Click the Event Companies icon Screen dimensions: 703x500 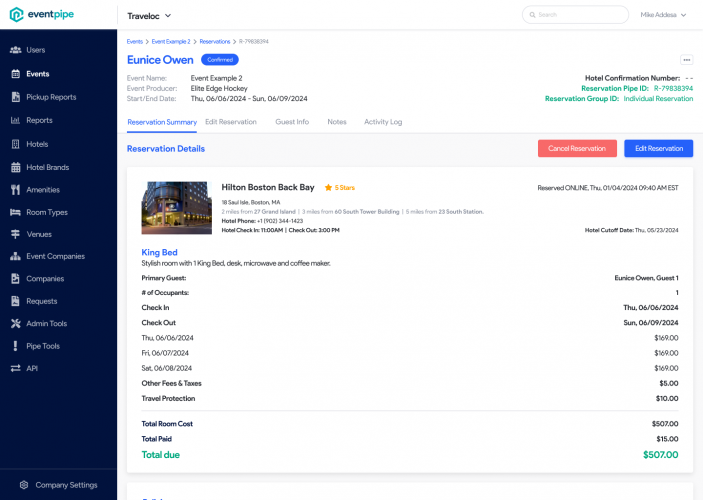16,256
